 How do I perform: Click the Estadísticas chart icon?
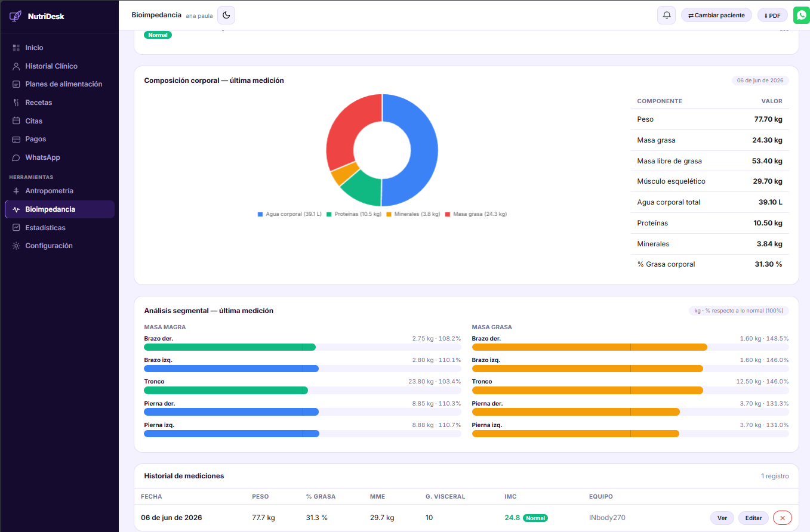16,228
